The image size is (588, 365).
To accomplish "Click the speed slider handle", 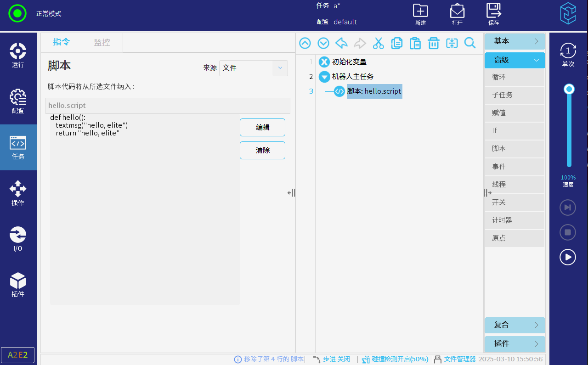I will pyautogui.click(x=569, y=89).
